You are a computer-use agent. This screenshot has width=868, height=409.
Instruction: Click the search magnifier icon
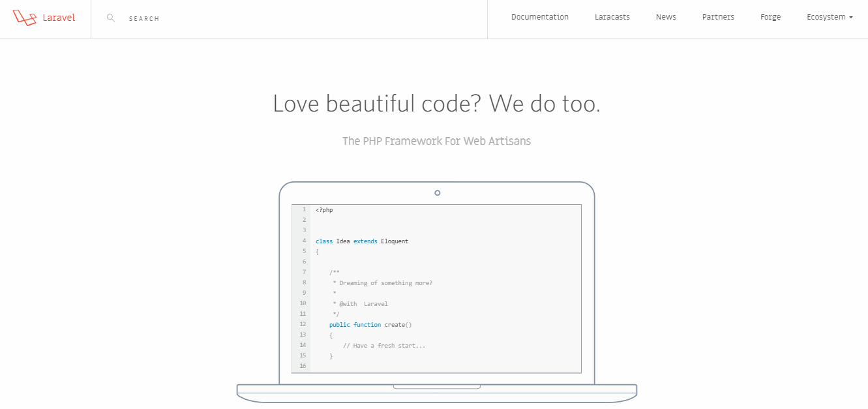111,18
